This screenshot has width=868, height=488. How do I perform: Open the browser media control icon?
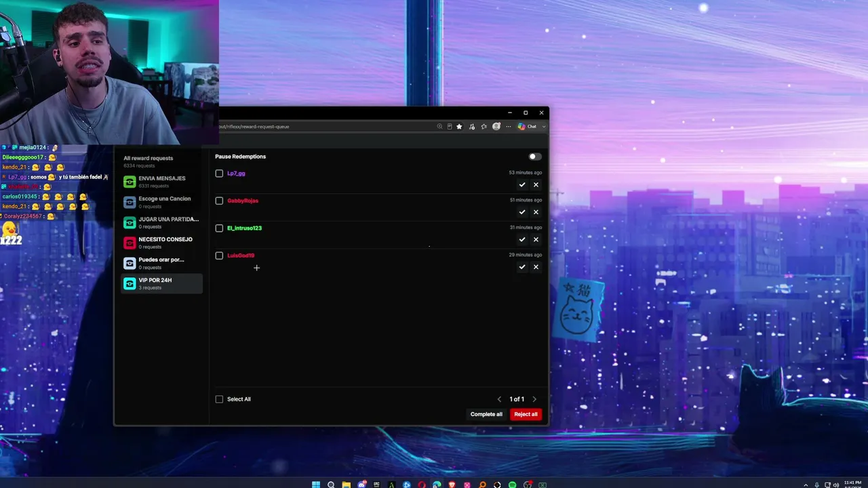click(x=472, y=126)
